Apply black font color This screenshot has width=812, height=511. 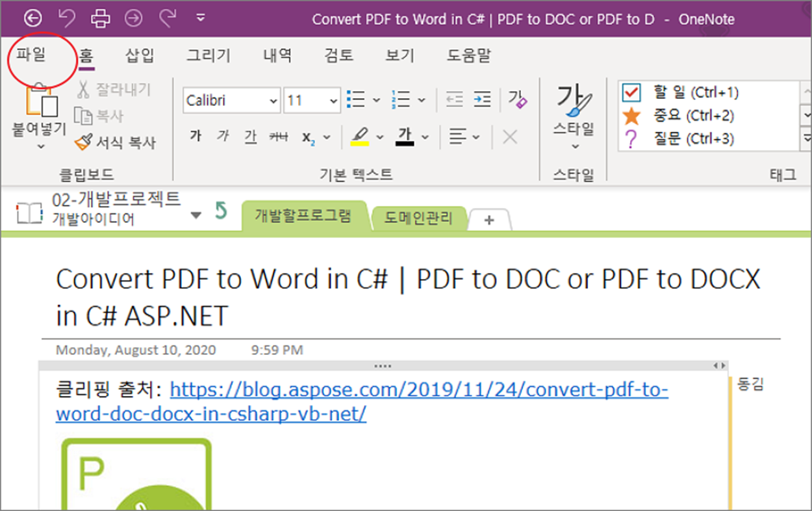tap(405, 137)
